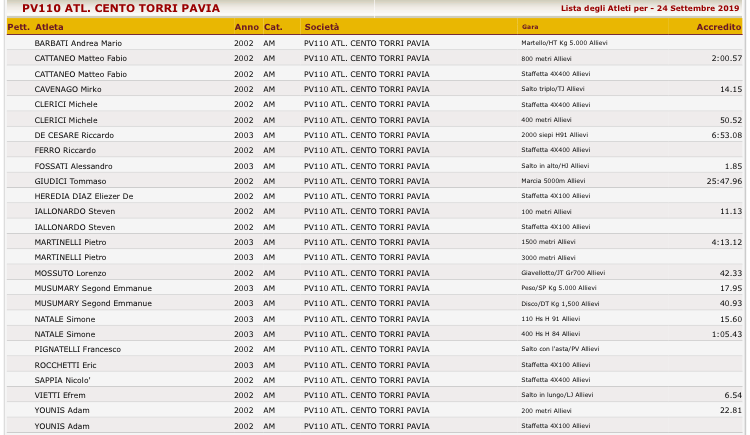Click athlete FOSSATI Alessandro
Image resolution: width=750 pixels, height=435 pixels.
[73, 166]
